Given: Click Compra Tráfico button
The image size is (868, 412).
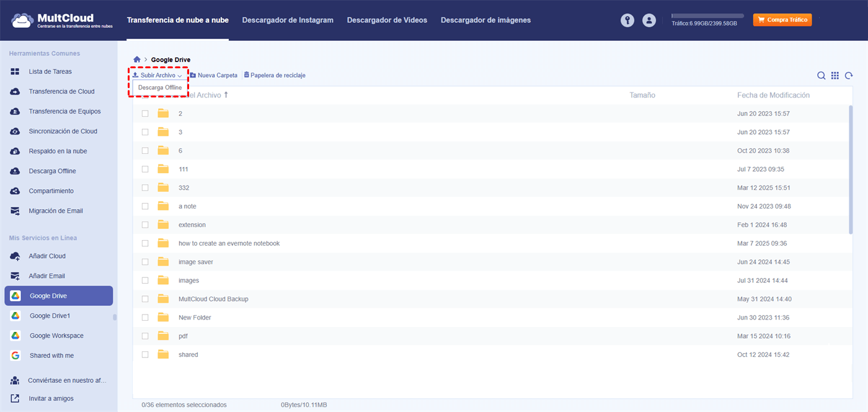Looking at the screenshot, I should pyautogui.click(x=782, y=20).
